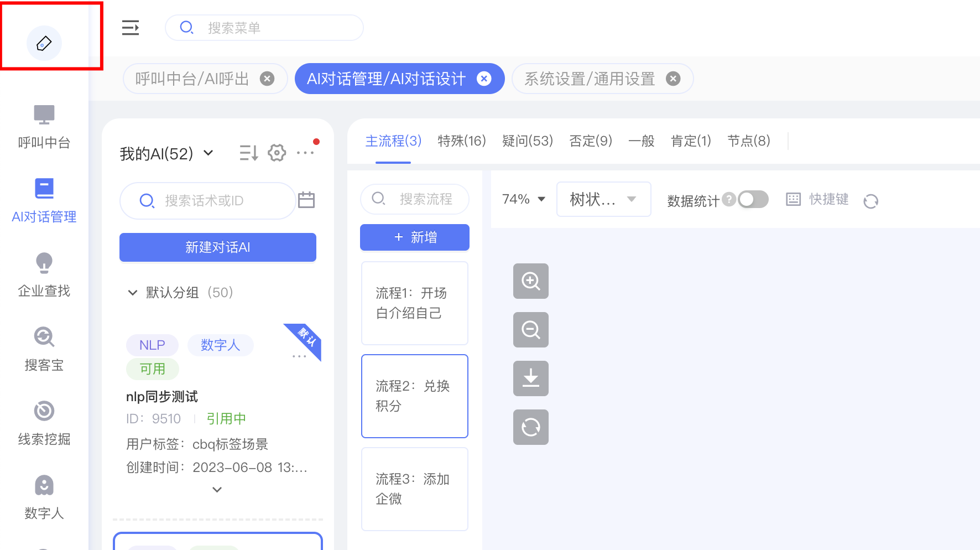Collapse the sidebar menu with the hamburger icon
This screenshot has height=550, width=980.
coord(131,28)
